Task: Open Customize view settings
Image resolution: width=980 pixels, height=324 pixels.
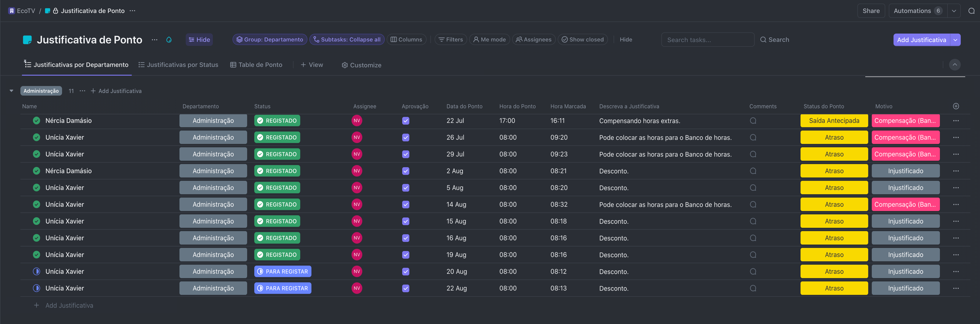Action: 361,65
